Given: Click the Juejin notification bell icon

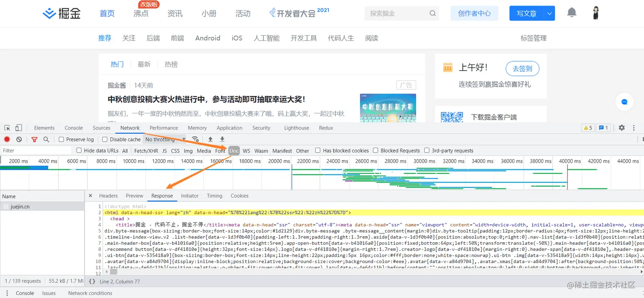Looking at the screenshot, I should click(x=572, y=13).
